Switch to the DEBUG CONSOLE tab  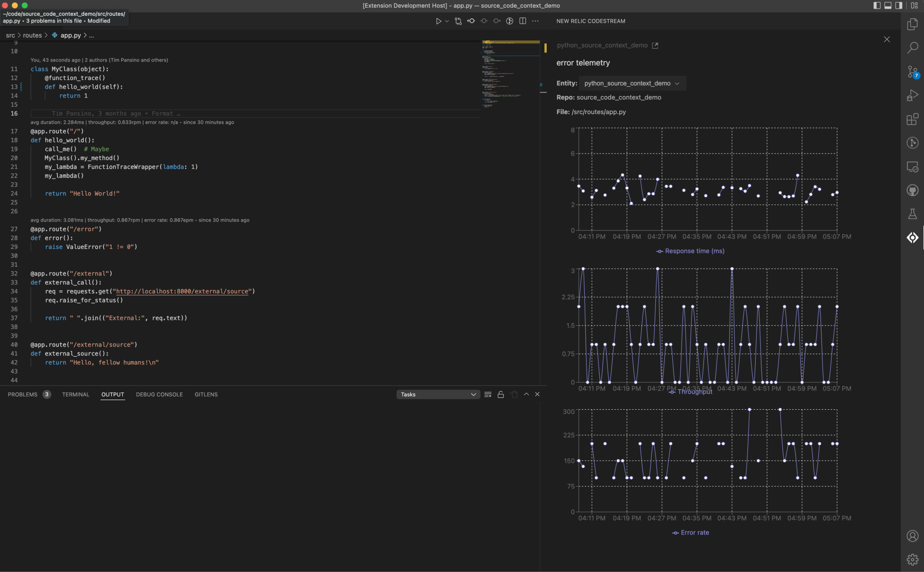point(159,394)
